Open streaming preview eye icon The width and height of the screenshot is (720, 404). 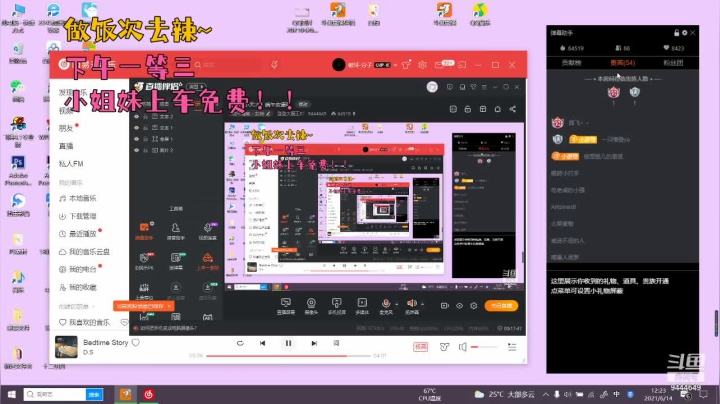(459, 306)
